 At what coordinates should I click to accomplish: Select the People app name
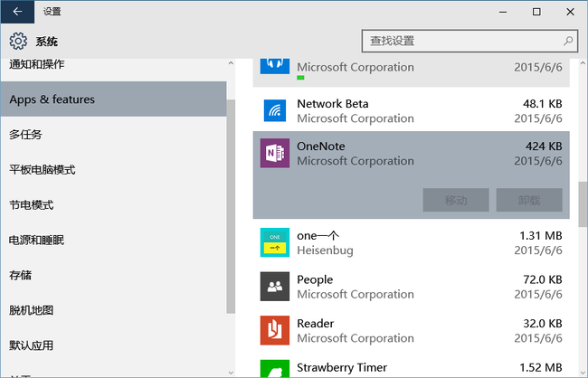[315, 279]
